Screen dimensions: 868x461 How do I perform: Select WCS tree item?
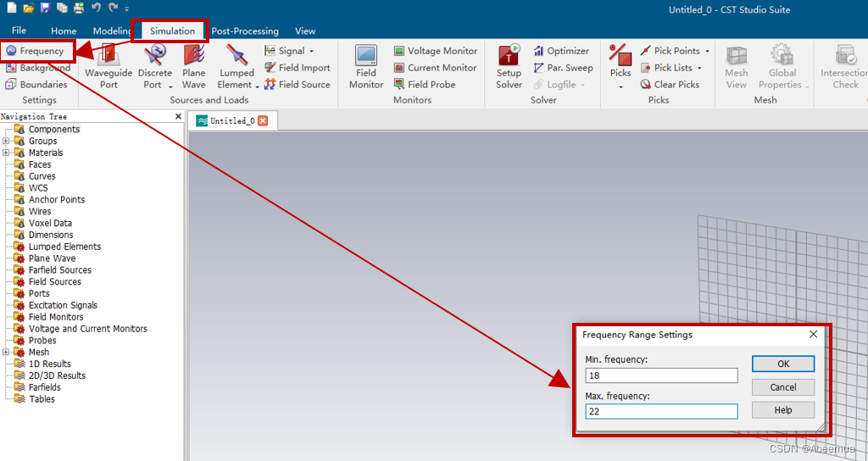(38, 187)
